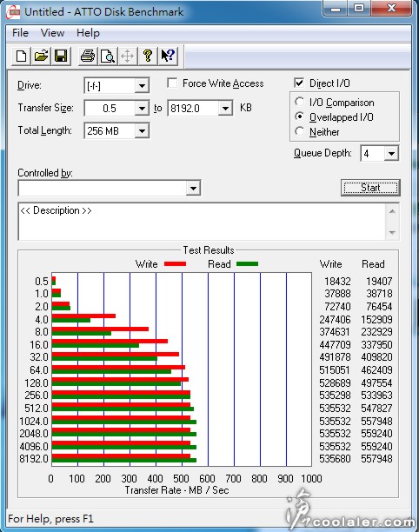Open the View menu
This screenshot has width=419, height=532.
[52, 33]
